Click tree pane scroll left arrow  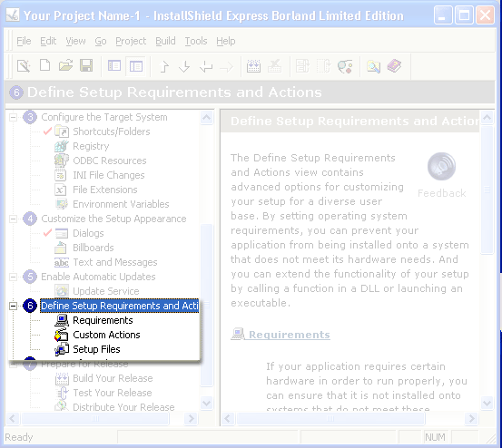[x=13, y=418]
